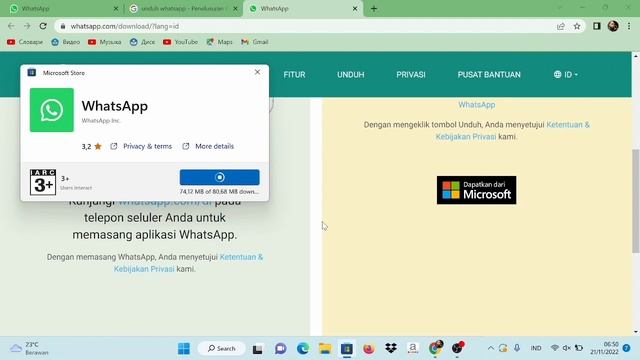This screenshot has width=640, height=360.
Task: Reload the WhatsApp download page
Action: click(x=43, y=26)
